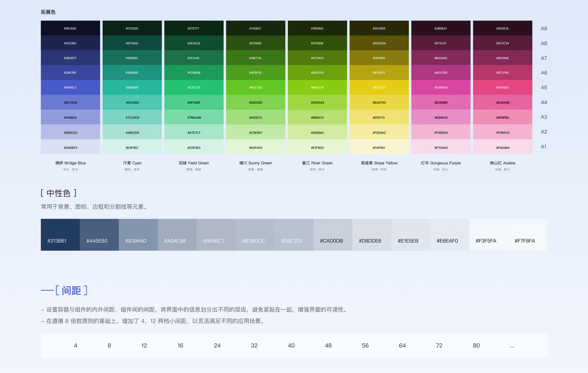
Task: Click the A9 row level label
Action: click(x=544, y=28)
